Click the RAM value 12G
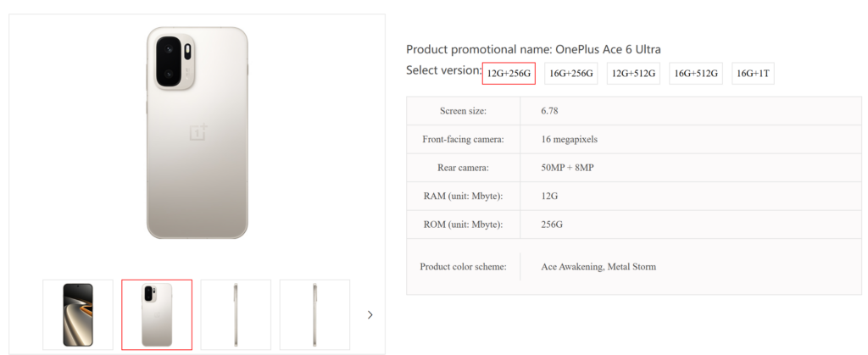 coord(551,197)
